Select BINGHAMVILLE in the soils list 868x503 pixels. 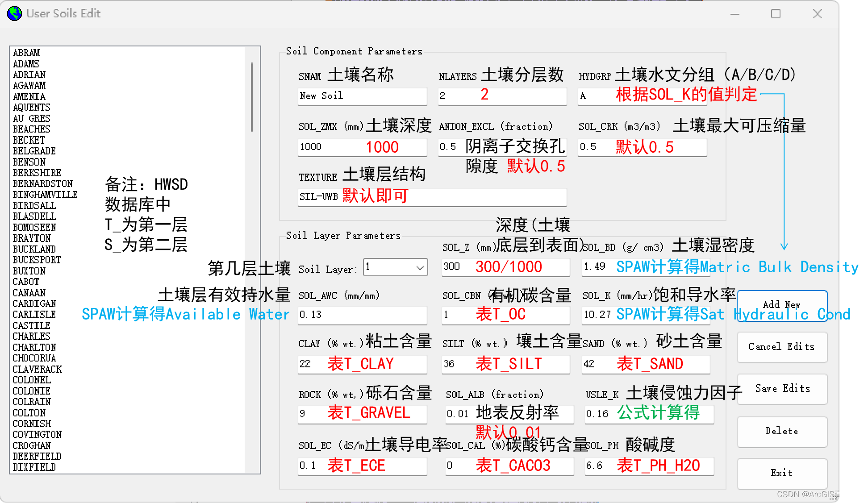coord(45,195)
